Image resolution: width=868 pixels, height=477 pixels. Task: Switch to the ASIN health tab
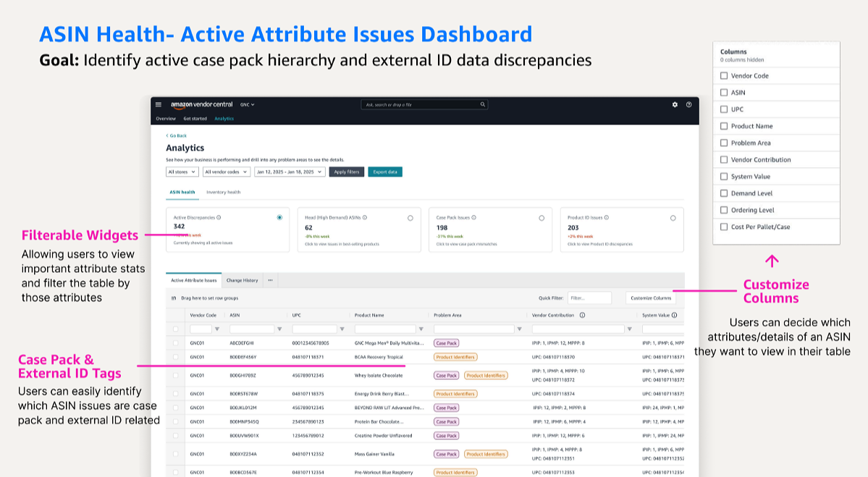[182, 192]
